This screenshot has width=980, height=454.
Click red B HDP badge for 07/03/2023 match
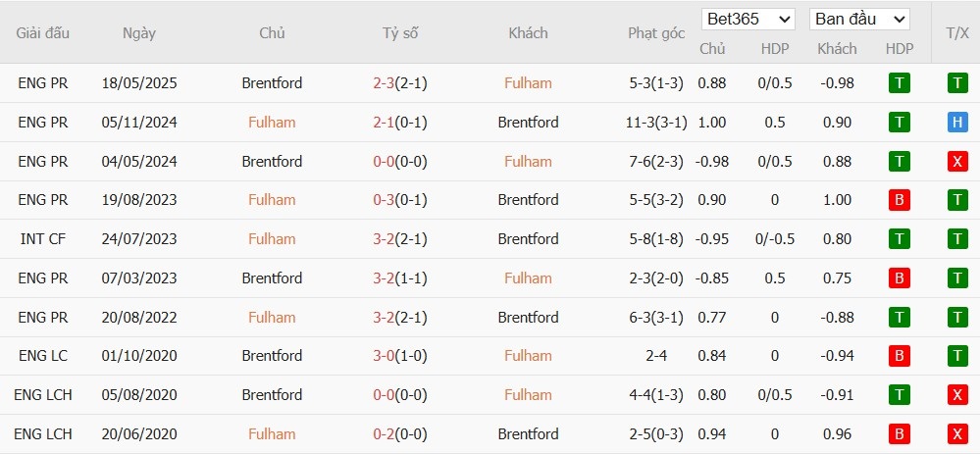[x=899, y=278]
